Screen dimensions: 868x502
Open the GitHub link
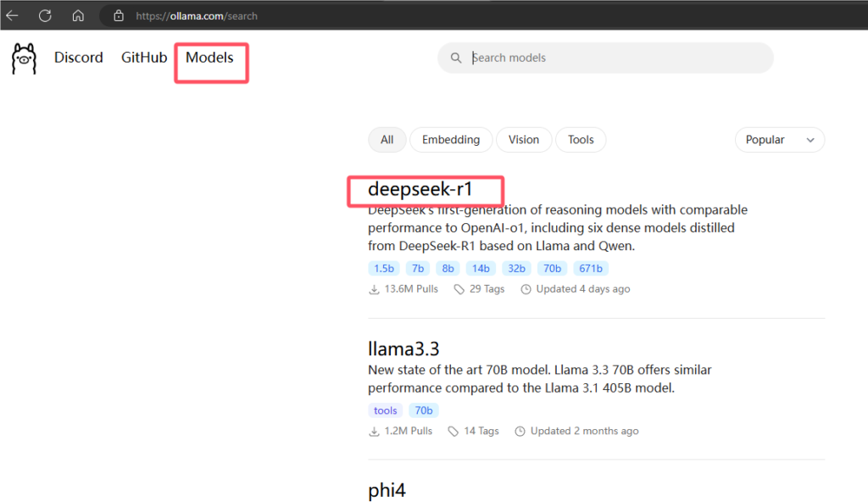[x=144, y=57]
